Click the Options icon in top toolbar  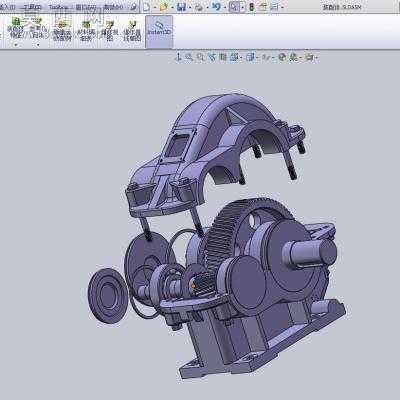pyautogui.click(x=274, y=7)
